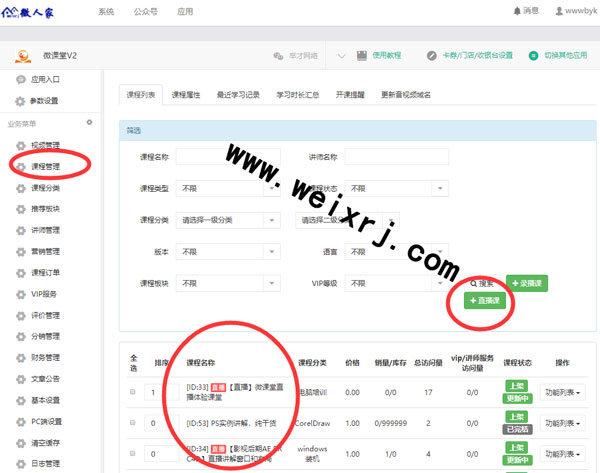Click the +录播课 button
This screenshot has height=473, width=600.
tap(527, 284)
